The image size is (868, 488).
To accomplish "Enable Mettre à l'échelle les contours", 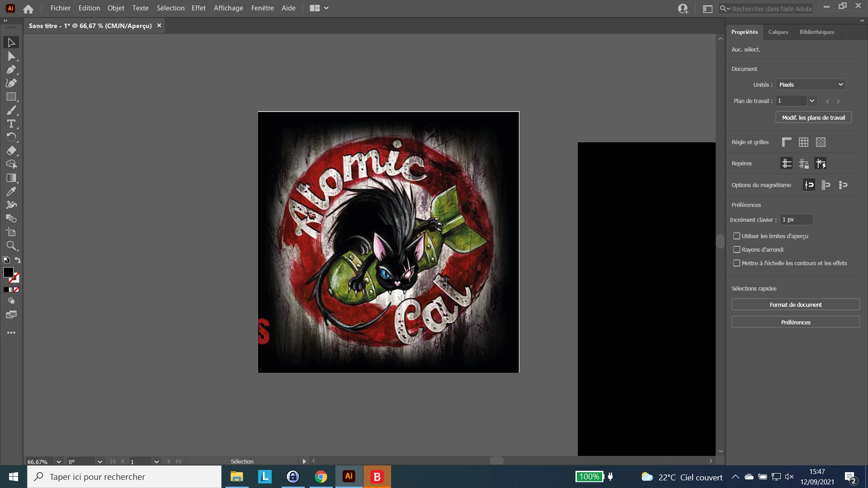I will point(737,263).
